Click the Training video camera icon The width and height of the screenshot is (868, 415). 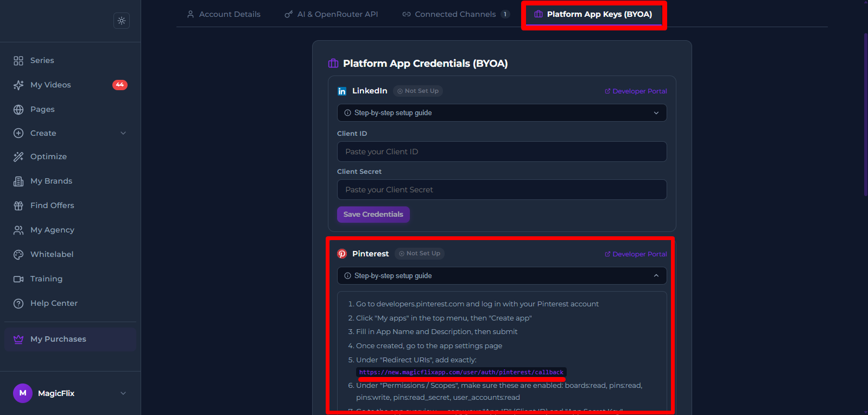coord(18,279)
